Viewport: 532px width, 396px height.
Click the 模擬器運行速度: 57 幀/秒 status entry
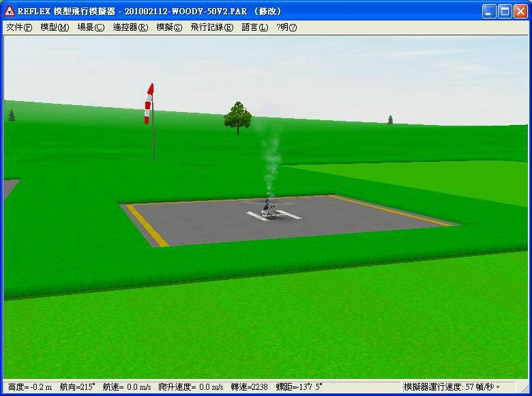click(452, 387)
